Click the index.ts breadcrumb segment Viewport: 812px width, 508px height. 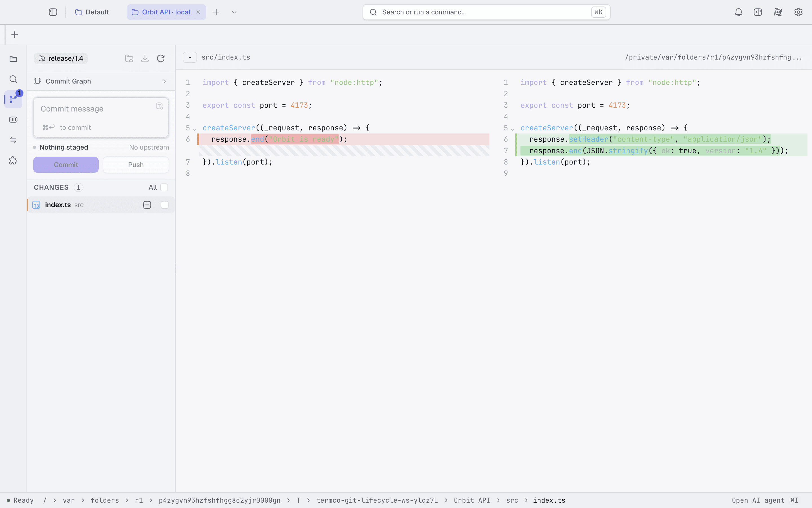[549, 500]
